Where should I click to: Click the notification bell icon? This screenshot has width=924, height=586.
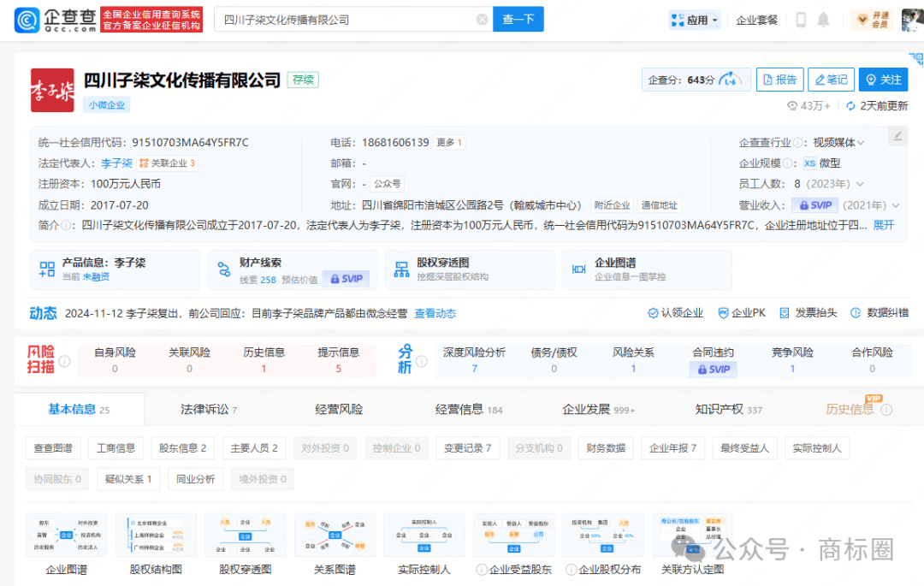(x=823, y=20)
